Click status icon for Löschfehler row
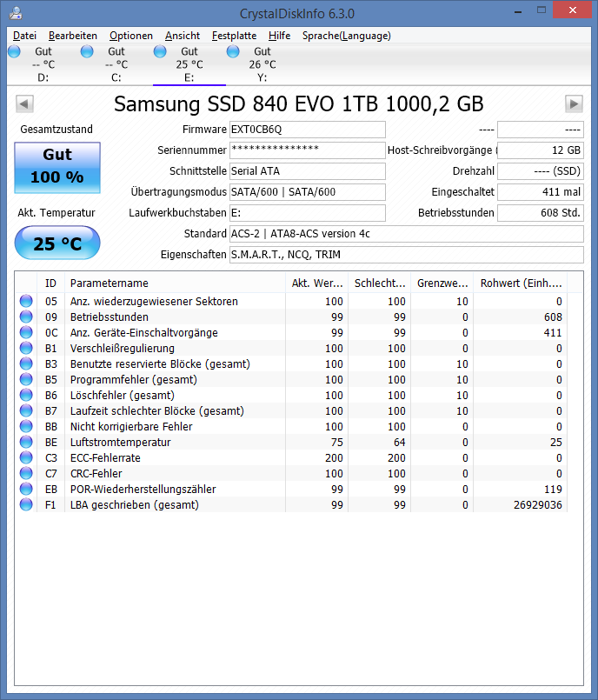 26,395
